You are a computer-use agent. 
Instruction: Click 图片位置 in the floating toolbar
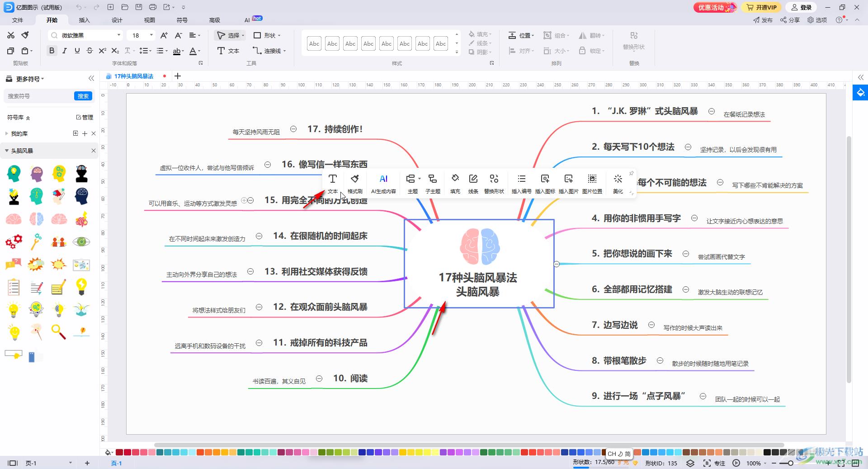pos(592,184)
